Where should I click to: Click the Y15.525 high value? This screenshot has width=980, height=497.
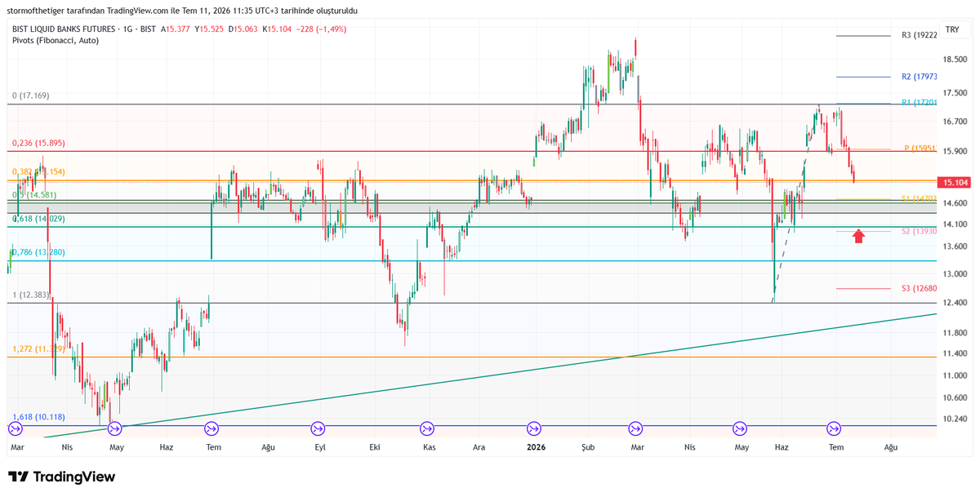209,29
